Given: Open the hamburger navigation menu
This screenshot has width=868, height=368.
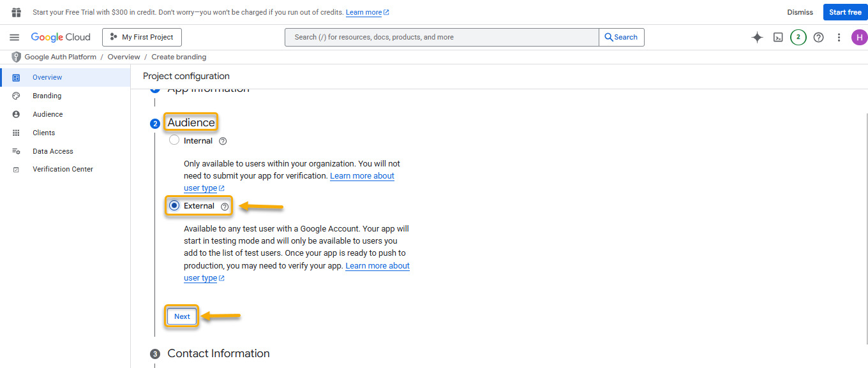Looking at the screenshot, I should (x=15, y=38).
